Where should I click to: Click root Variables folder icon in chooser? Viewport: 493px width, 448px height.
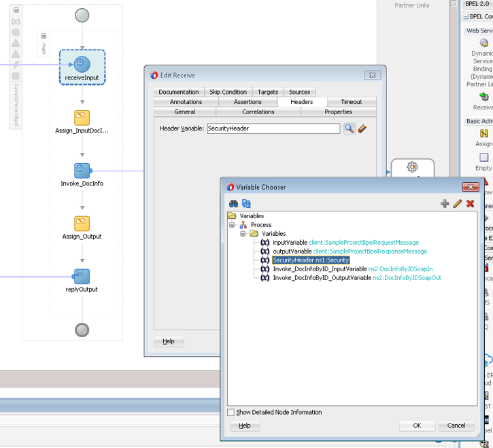[x=232, y=216]
